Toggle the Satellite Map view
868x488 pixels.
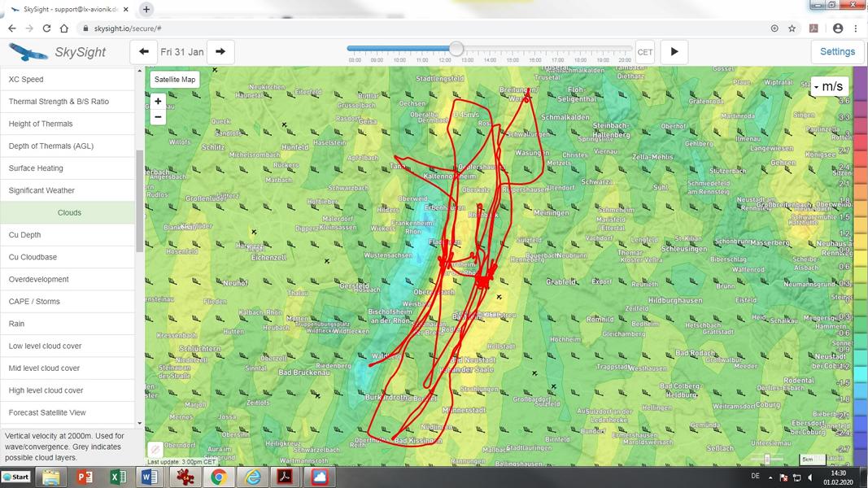175,80
